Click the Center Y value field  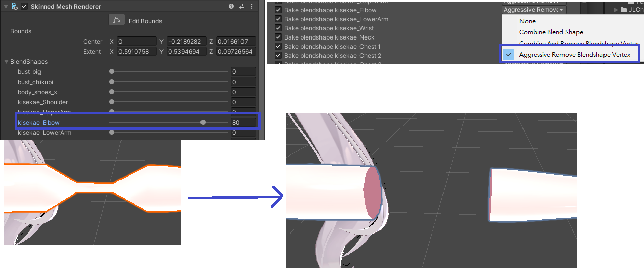coord(186,42)
